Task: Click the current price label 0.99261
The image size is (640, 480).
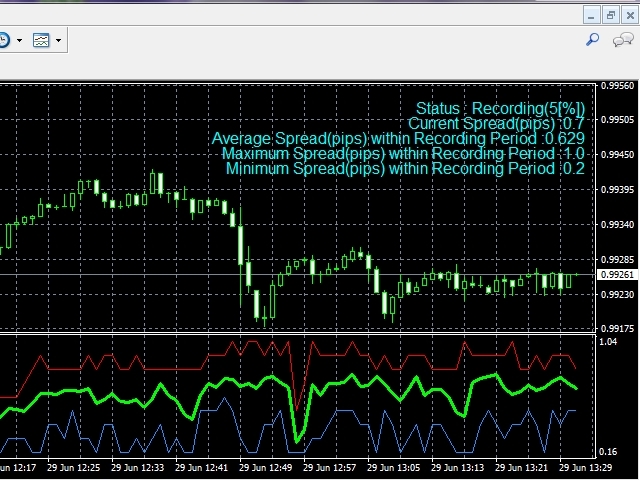Action: pos(617,275)
